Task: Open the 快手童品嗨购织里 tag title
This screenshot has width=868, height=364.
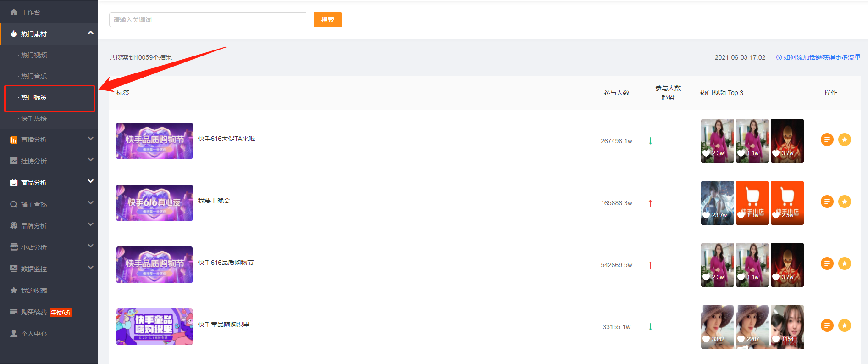Action: click(224, 325)
